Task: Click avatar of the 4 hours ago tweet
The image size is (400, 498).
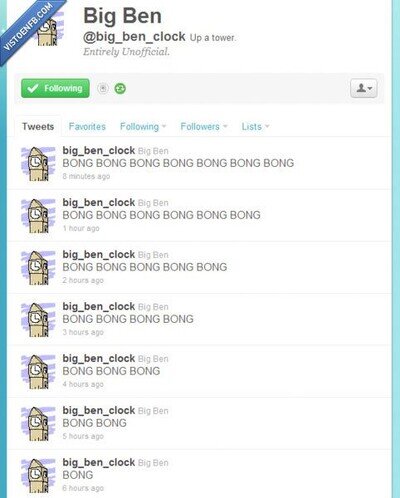Action: click(38, 372)
